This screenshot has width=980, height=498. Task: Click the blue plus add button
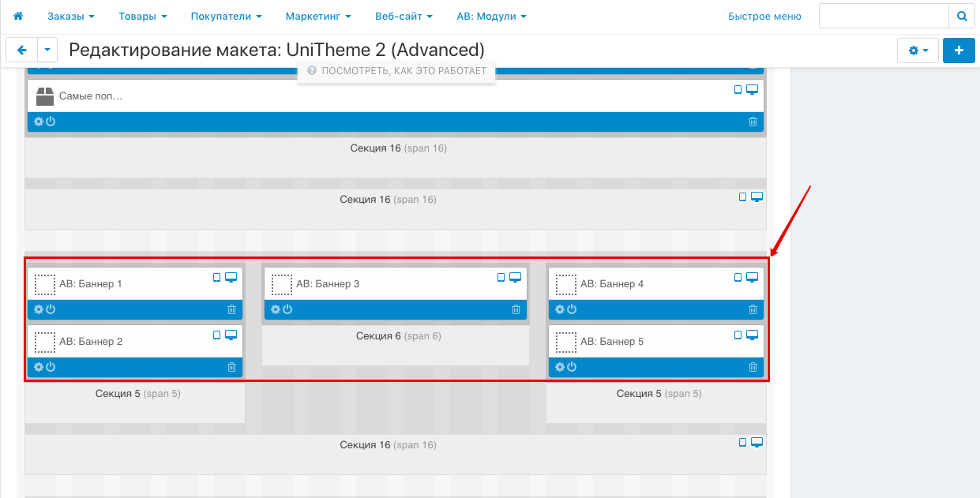[959, 51]
